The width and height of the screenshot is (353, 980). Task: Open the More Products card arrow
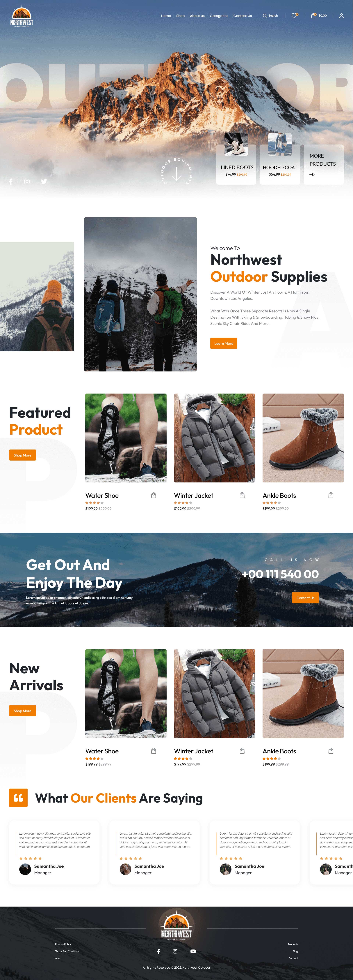[312, 175]
